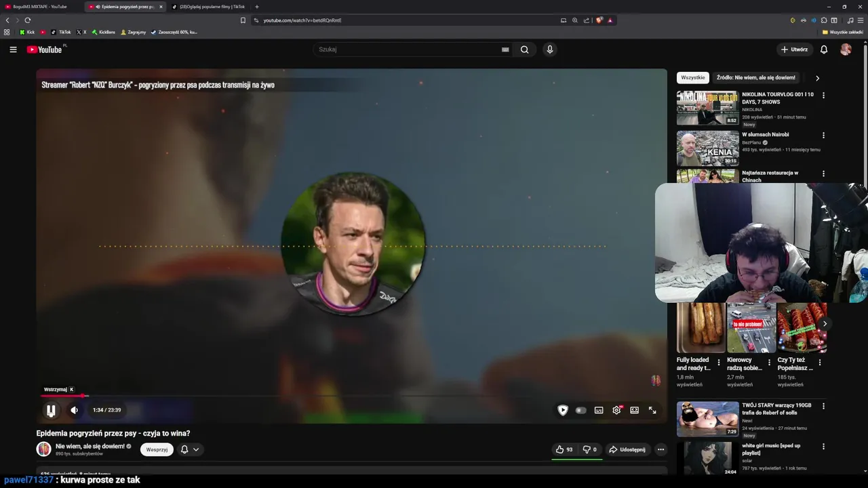The height and width of the screenshot is (488, 868).
Task: Open options for 'Fully loaded' short
Action: [x=719, y=363]
